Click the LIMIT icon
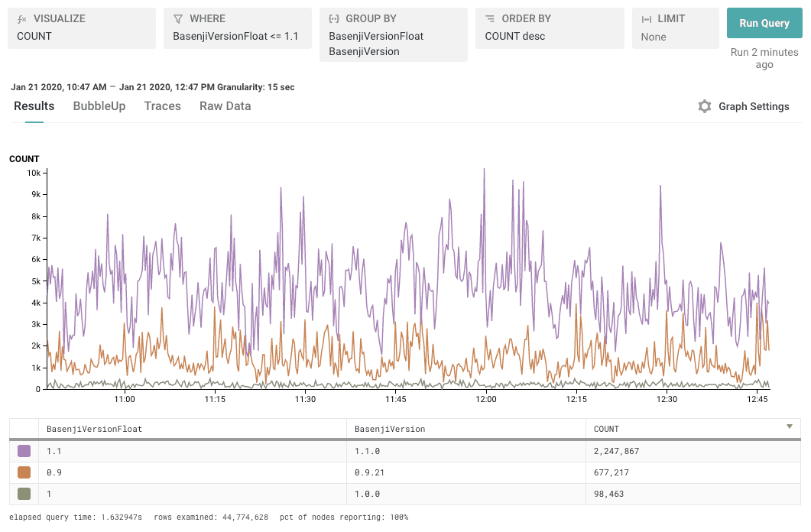Image resolution: width=811 pixels, height=532 pixels. 646,18
